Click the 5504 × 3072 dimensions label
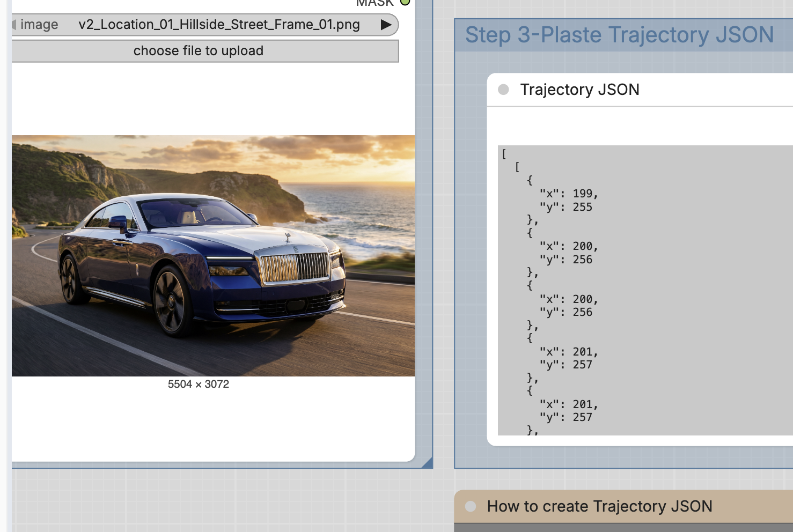The height and width of the screenshot is (532, 793). pyautogui.click(x=199, y=384)
